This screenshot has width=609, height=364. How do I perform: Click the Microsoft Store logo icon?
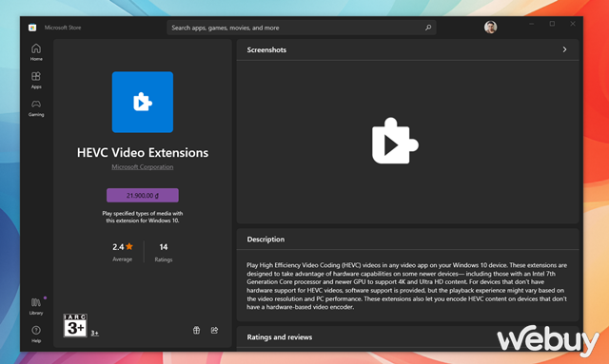pos(32,28)
